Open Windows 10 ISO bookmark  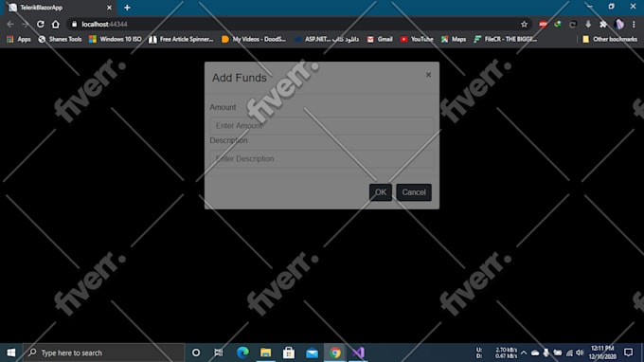pos(116,39)
